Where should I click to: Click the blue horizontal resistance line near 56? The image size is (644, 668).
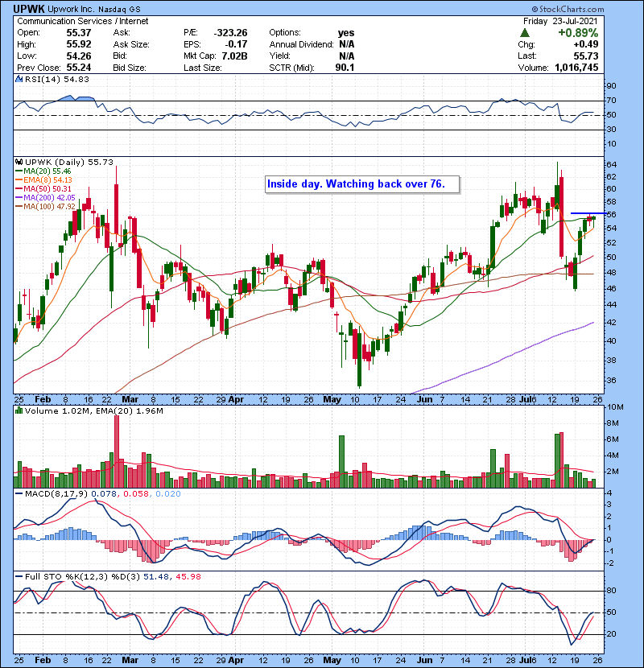pyautogui.click(x=588, y=213)
